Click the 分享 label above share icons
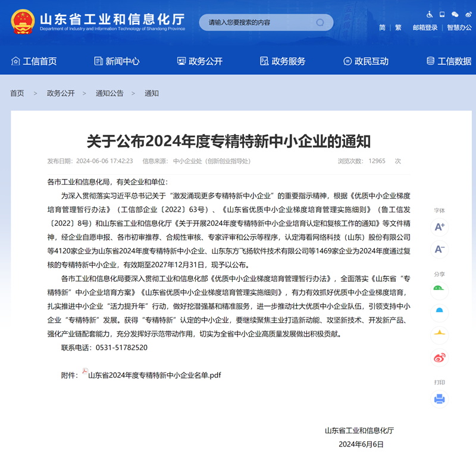This screenshot has height=456, width=476. (439, 274)
